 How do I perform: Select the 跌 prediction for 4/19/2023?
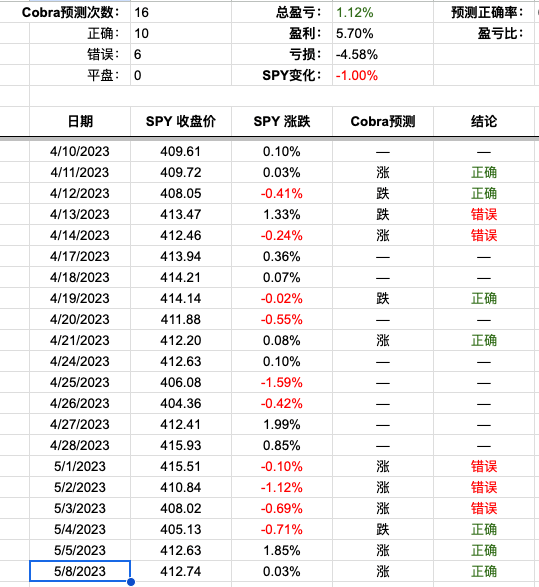383,298
